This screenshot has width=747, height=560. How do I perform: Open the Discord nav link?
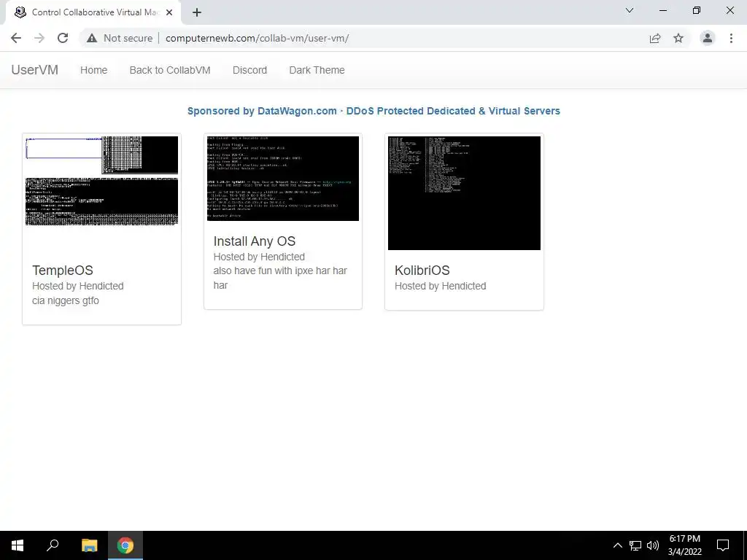pos(249,70)
